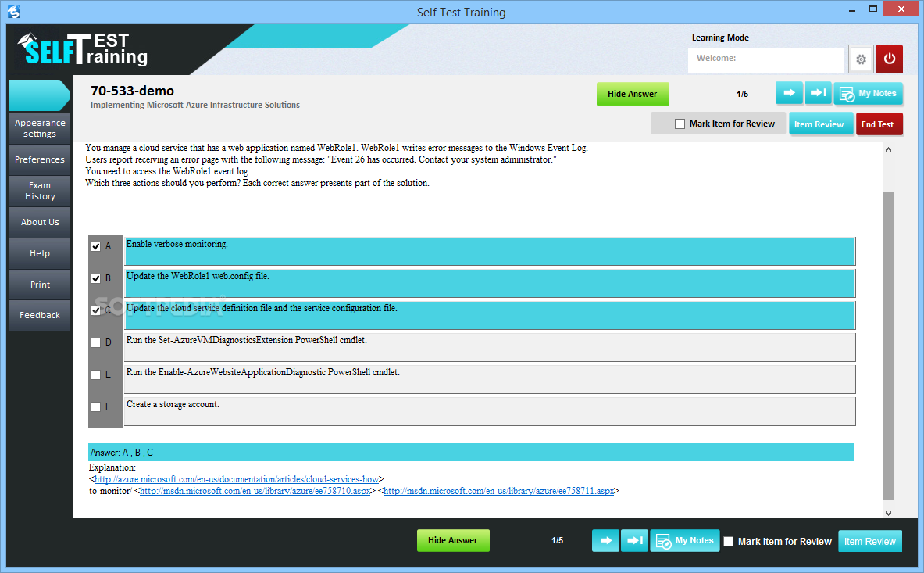Click the scrollbar down arrow

888,513
